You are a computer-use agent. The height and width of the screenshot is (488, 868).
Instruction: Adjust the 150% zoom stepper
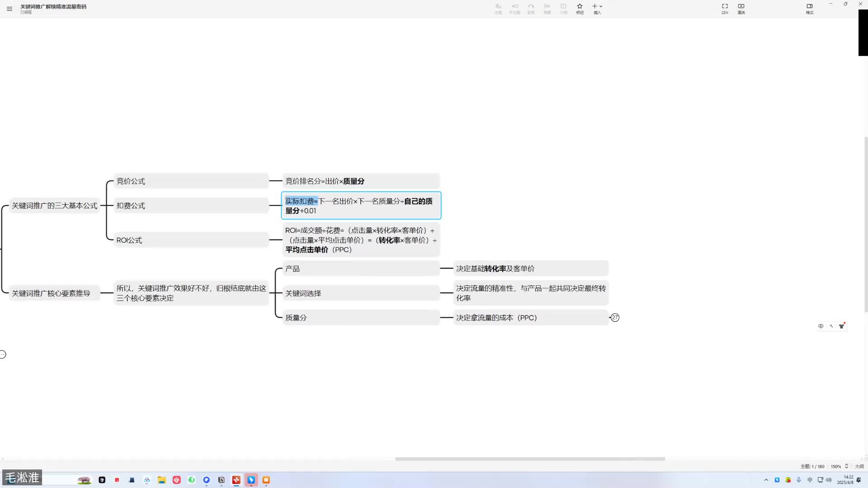[x=846, y=466]
